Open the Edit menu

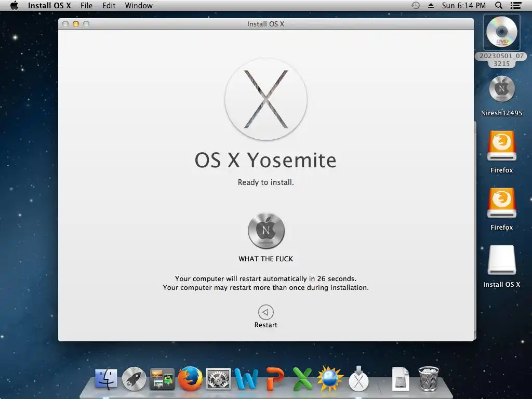(x=109, y=5)
